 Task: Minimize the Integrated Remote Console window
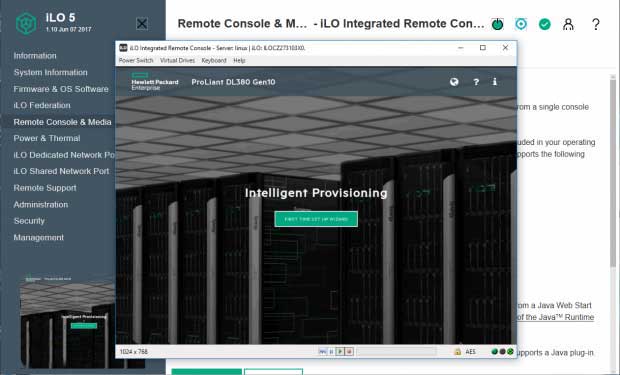click(x=461, y=48)
